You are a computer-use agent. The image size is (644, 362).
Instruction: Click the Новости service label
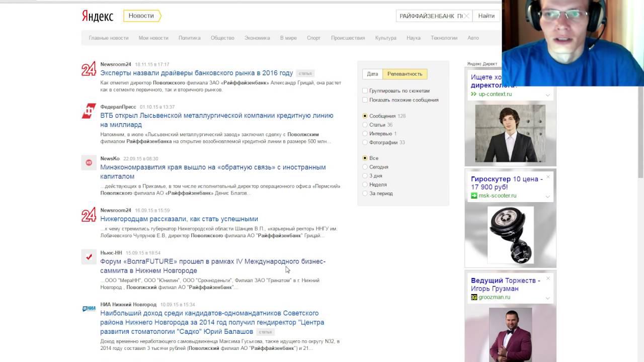click(141, 16)
